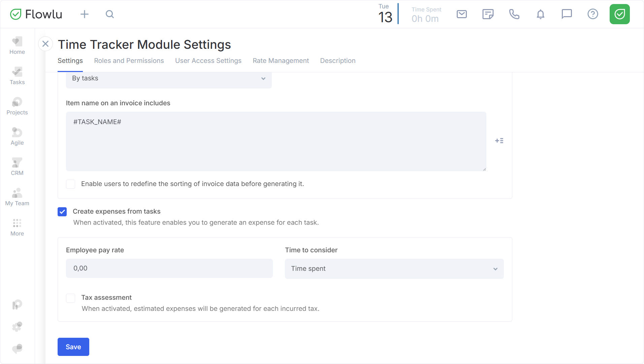Open the help question mark icon
Screen dimensions: 644x364
click(592, 14)
